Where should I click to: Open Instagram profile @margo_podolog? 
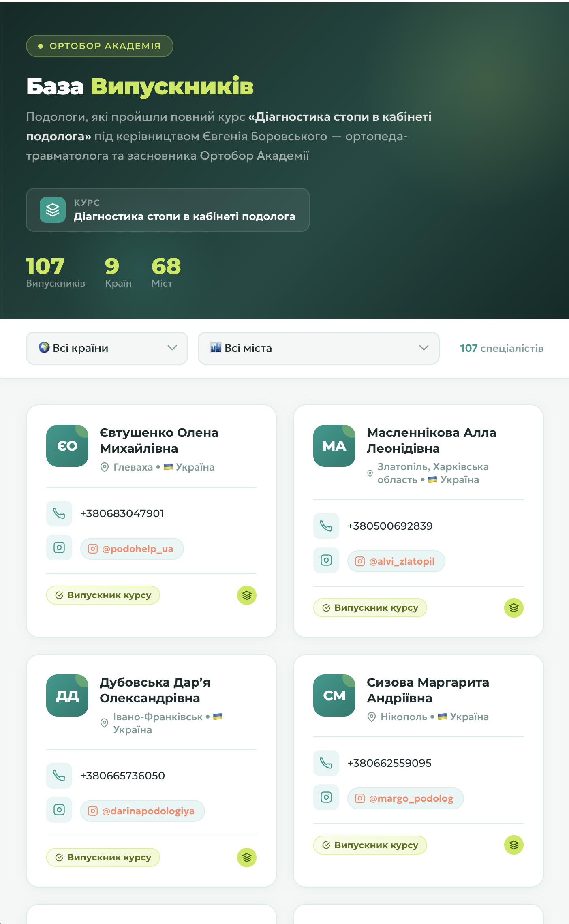tap(406, 798)
